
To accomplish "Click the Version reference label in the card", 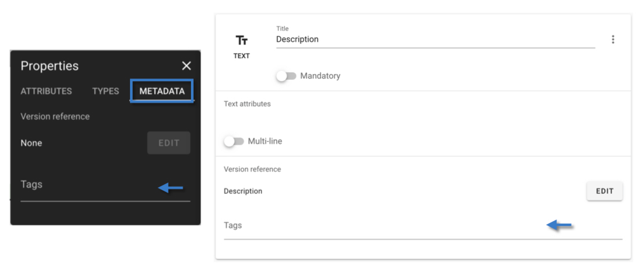I will [x=252, y=169].
